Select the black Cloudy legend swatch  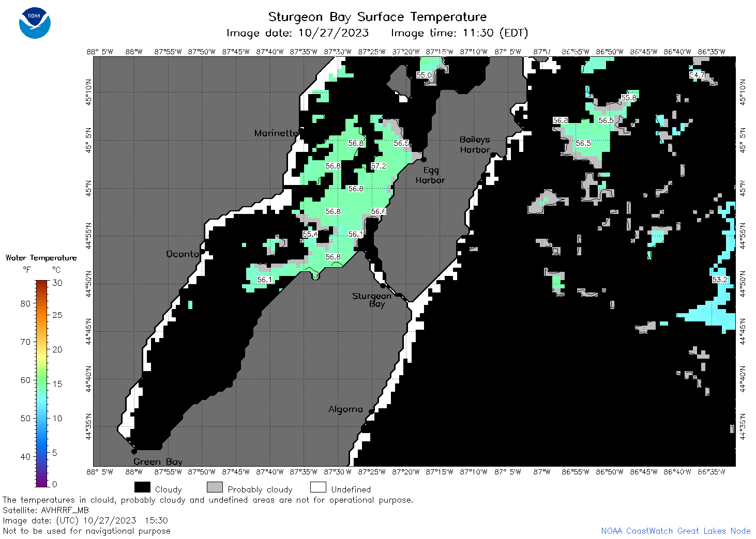pos(142,487)
